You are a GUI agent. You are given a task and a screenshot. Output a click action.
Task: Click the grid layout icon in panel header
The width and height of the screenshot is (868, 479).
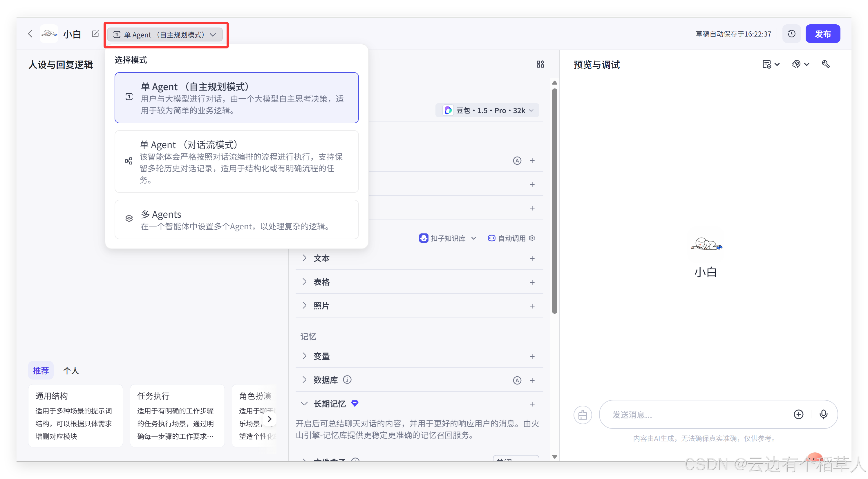coord(540,64)
